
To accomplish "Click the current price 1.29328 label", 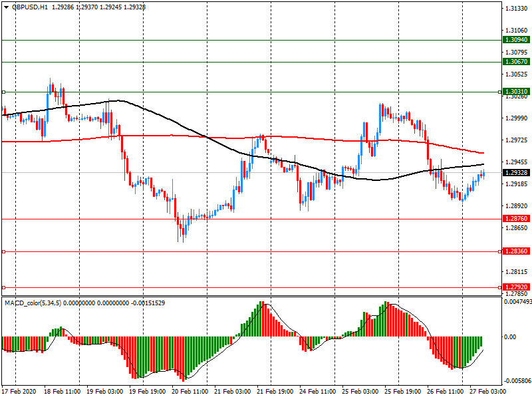I will click(516, 173).
